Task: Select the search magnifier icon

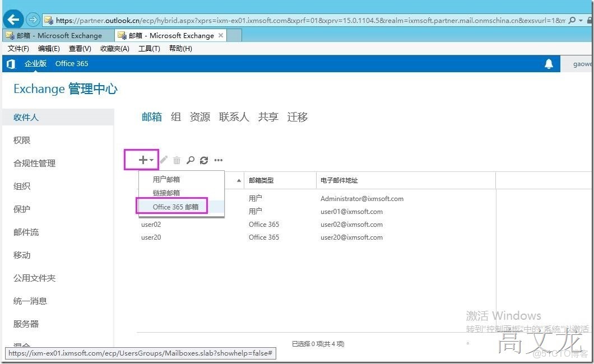Action: click(x=191, y=160)
